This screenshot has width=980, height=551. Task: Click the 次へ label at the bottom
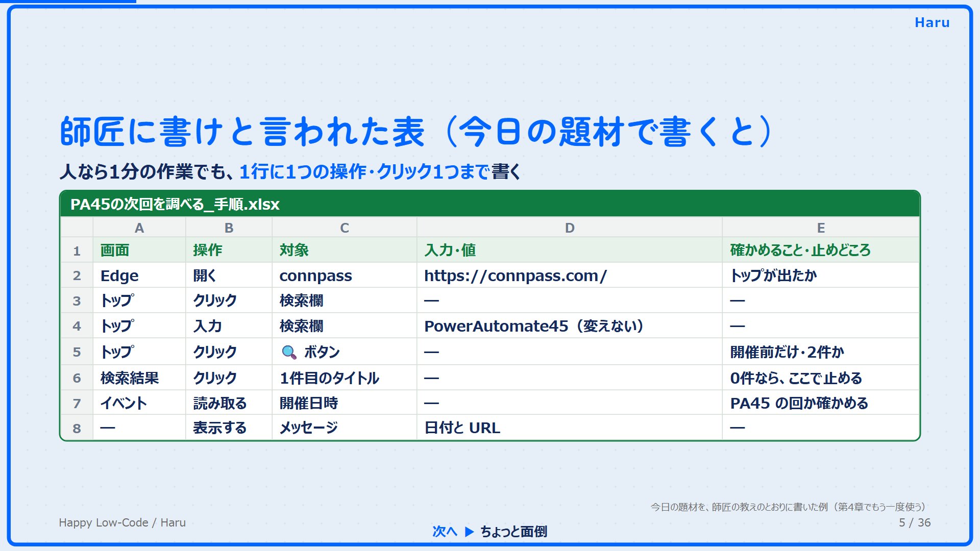(445, 532)
